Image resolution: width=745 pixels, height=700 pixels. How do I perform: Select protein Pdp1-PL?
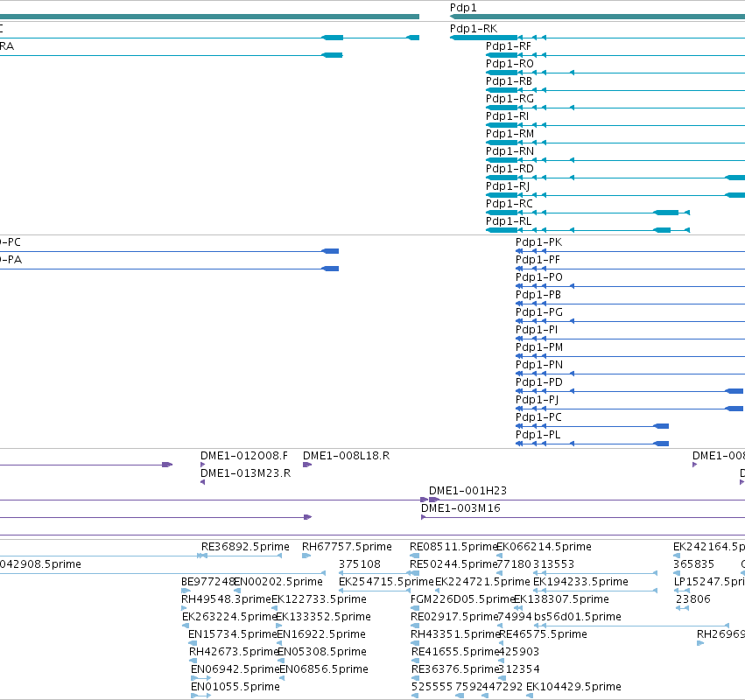pyautogui.click(x=538, y=435)
